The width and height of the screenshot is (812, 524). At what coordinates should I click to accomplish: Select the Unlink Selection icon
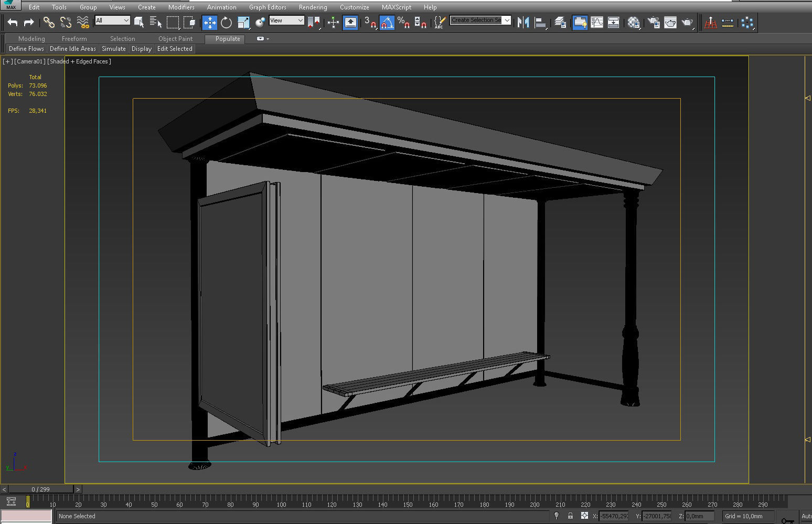pyautogui.click(x=66, y=22)
